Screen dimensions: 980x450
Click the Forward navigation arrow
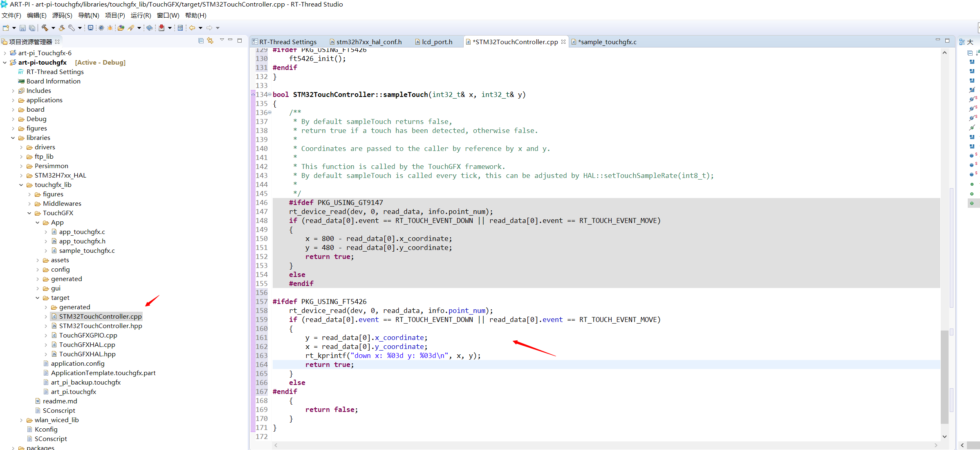click(209, 28)
